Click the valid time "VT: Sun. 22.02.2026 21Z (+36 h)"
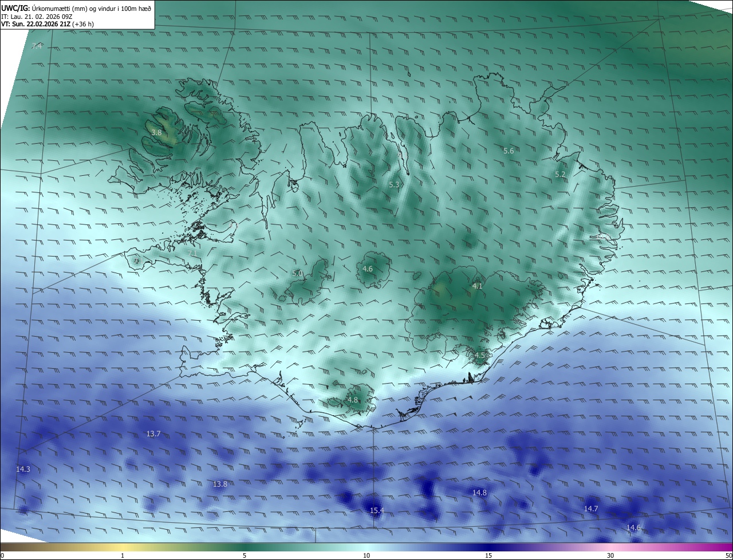733x560 pixels. (x=48, y=25)
